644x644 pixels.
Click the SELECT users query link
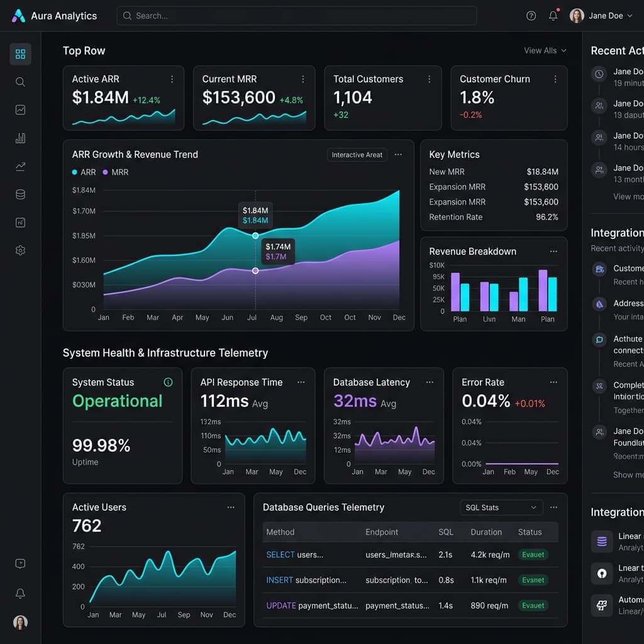coord(294,555)
